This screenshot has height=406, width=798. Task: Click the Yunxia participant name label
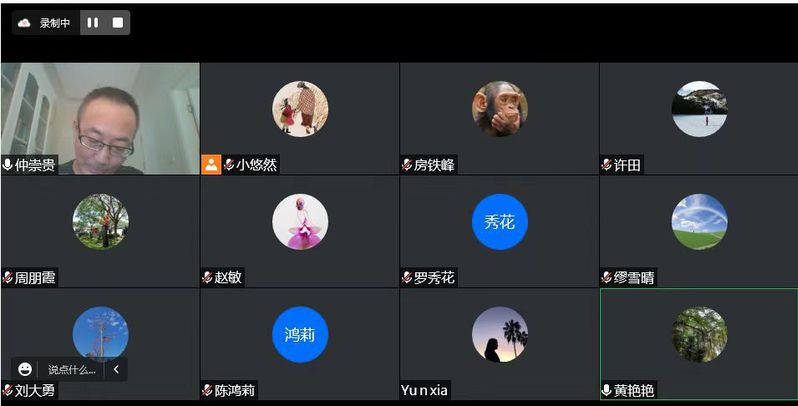pyautogui.click(x=424, y=390)
